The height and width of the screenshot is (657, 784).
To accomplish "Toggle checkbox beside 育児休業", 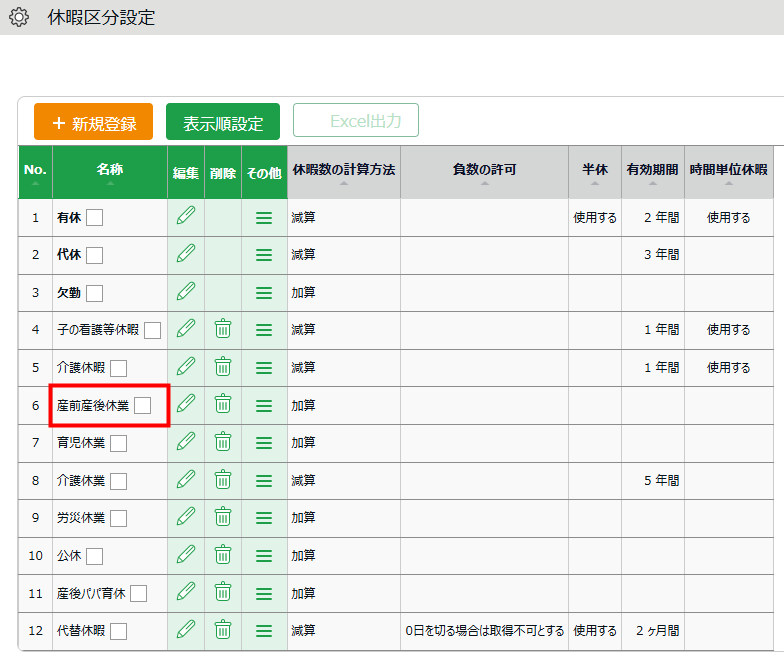I will click(118, 444).
